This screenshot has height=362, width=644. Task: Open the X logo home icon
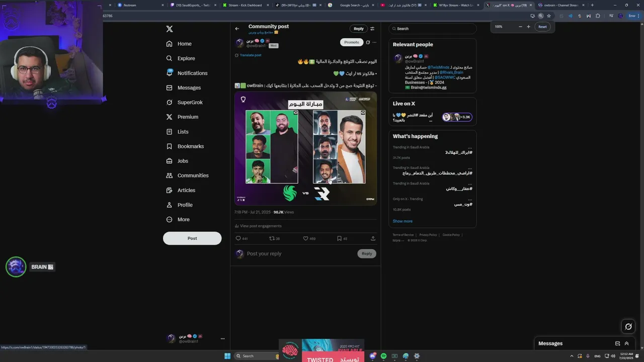170,29
